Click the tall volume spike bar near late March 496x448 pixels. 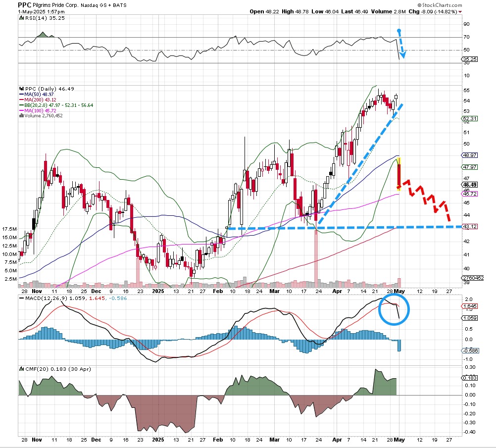pyautogui.click(x=315, y=257)
